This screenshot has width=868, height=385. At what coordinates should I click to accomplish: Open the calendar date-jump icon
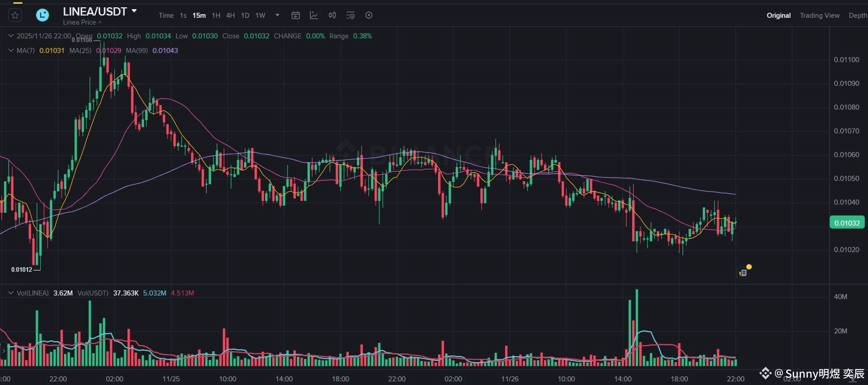[296, 16]
